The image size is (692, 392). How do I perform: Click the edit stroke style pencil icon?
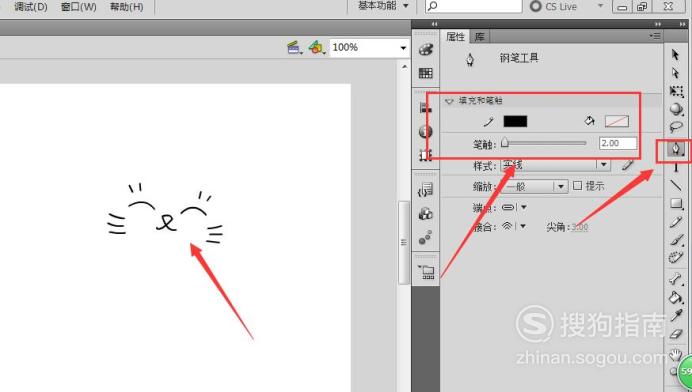click(628, 165)
